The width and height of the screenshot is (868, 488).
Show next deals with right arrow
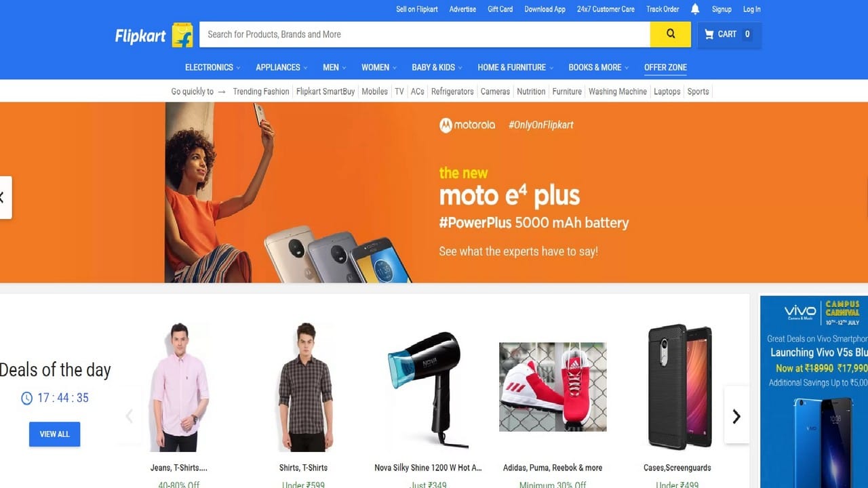coord(736,416)
